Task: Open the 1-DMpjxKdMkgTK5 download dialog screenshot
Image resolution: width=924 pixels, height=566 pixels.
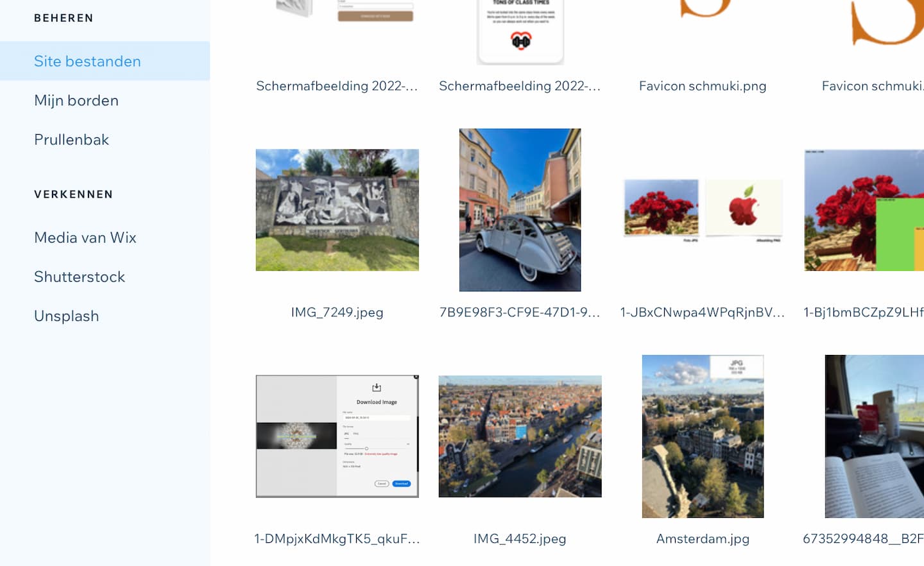Action: 337,436
